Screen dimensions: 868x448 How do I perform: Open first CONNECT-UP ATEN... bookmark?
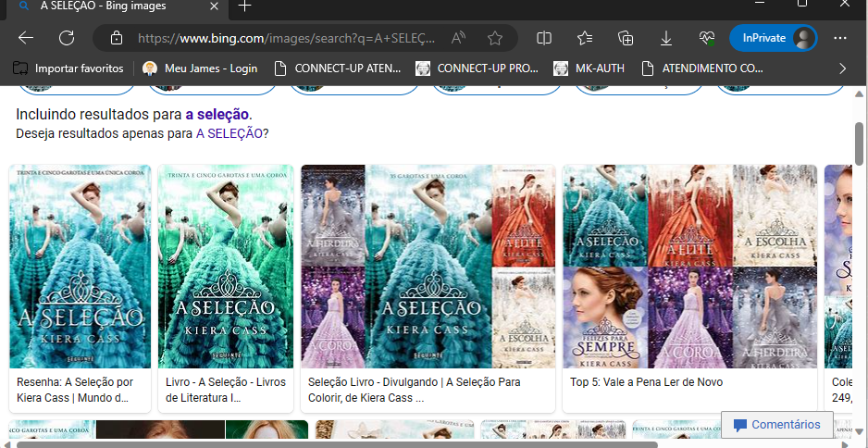coord(338,68)
